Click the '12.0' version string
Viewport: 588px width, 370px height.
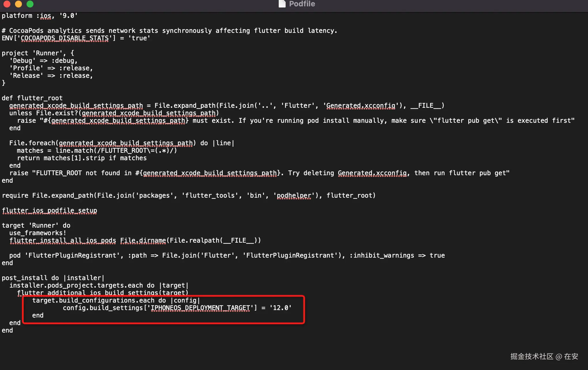coord(280,308)
